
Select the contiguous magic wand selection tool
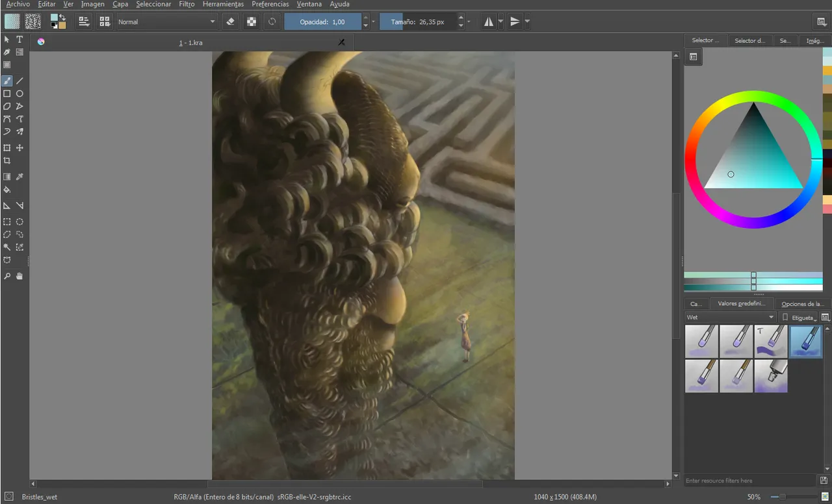point(7,247)
